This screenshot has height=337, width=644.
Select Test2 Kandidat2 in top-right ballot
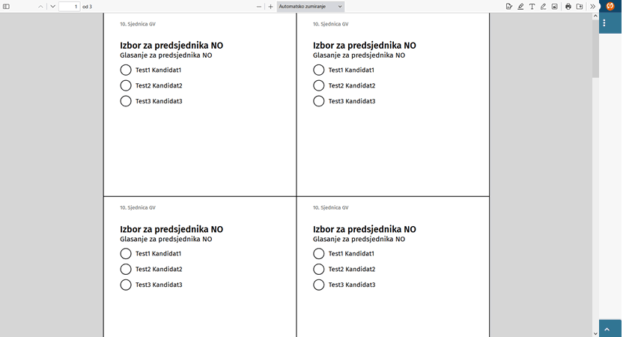(319, 85)
